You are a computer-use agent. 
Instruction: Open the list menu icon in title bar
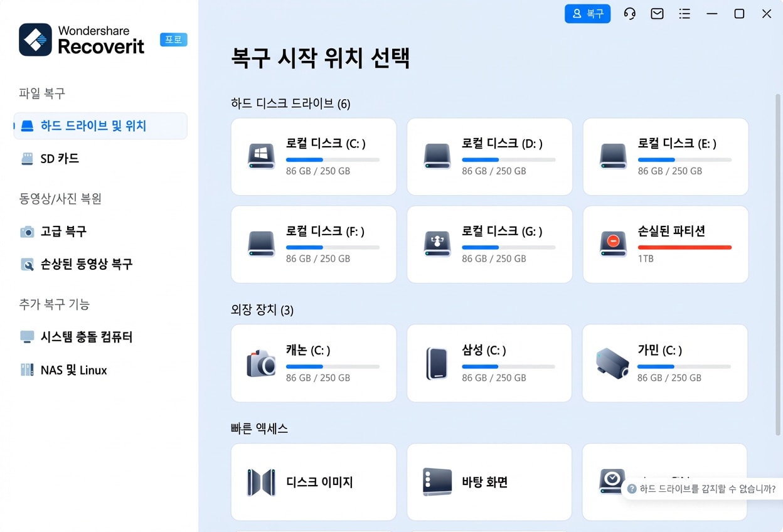(x=684, y=14)
